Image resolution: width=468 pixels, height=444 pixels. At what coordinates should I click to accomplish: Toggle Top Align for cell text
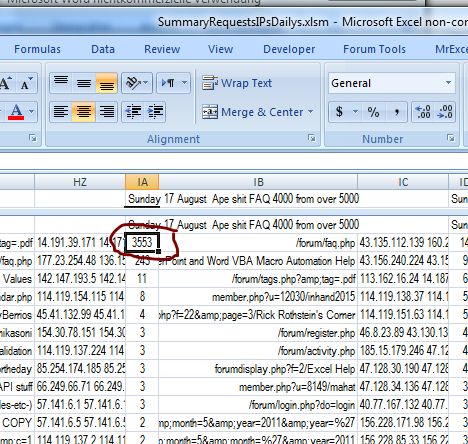point(61,83)
